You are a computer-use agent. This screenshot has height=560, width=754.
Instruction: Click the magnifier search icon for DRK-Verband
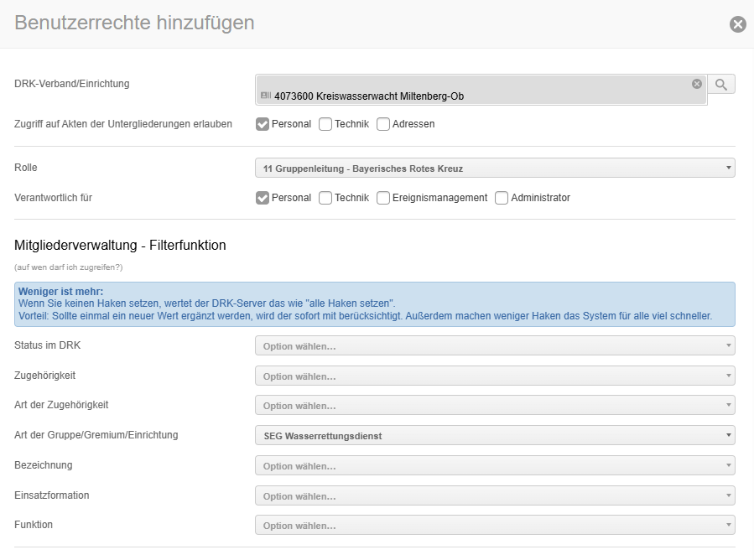tap(721, 84)
